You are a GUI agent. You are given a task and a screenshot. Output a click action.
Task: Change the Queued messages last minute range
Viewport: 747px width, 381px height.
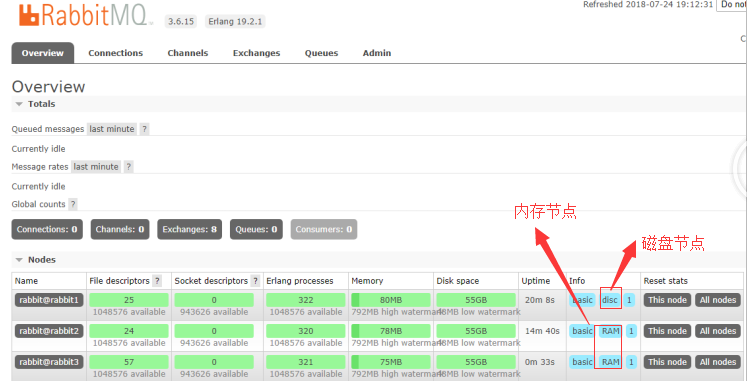pyautogui.click(x=112, y=129)
